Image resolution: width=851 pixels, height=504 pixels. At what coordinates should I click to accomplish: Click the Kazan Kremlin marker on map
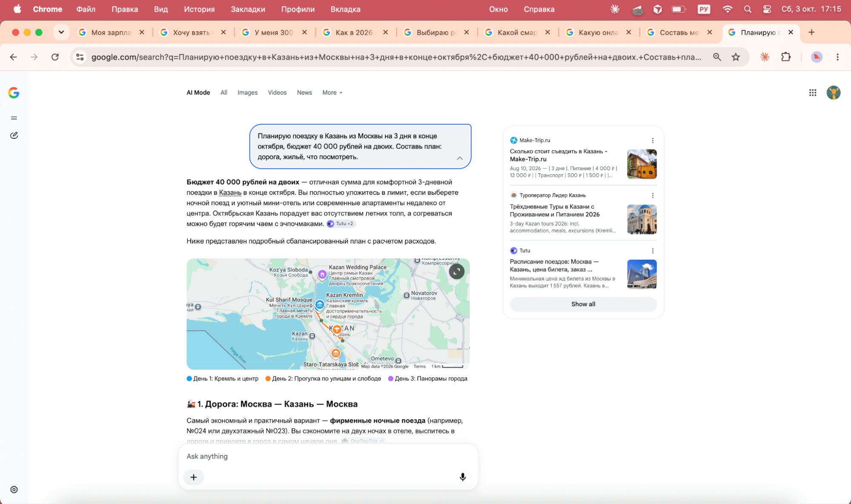pyautogui.click(x=320, y=305)
